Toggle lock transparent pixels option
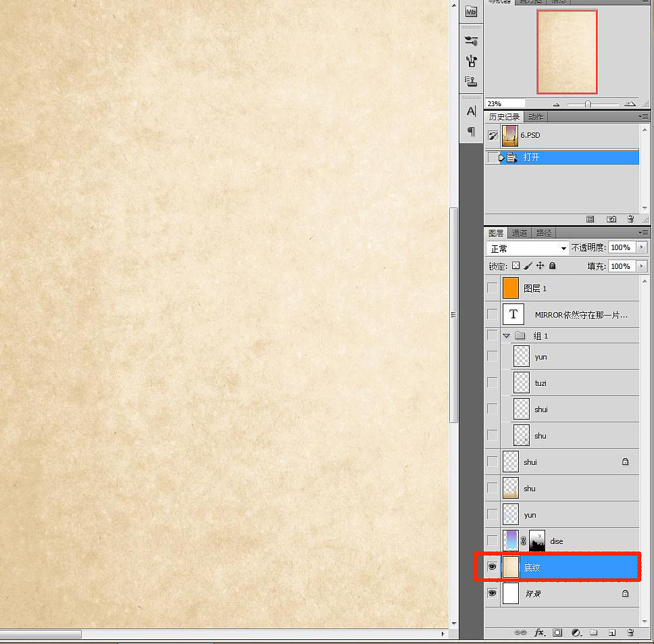This screenshot has height=644, width=654. (x=515, y=266)
